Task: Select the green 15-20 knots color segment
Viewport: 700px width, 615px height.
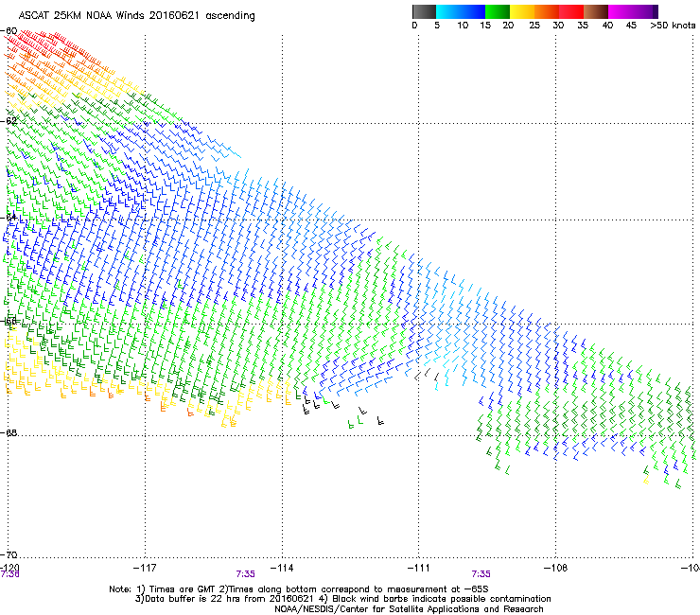Action: tap(498, 11)
